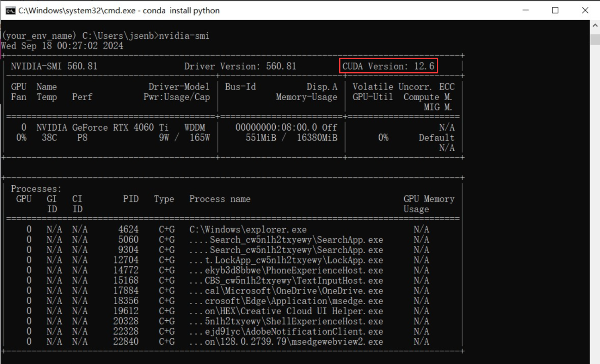Click the 165W power cap value
Screen dimensions: 600x364
tap(200, 138)
